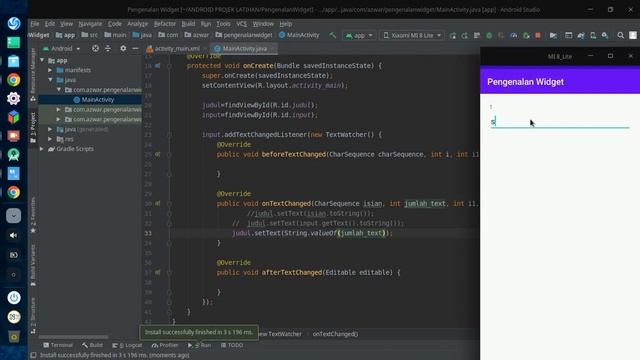Screen dimensions: 640x360
Task: Open the Build tool window
Action: [92, 345]
